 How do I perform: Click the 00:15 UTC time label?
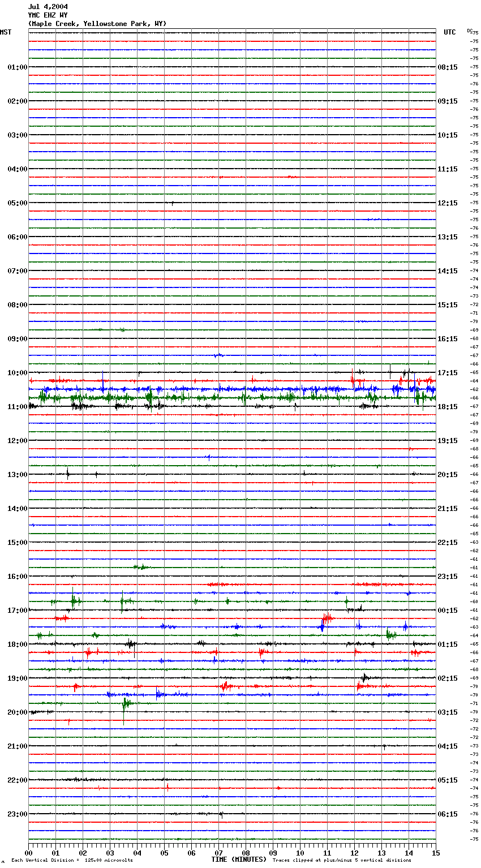[x=448, y=611]
